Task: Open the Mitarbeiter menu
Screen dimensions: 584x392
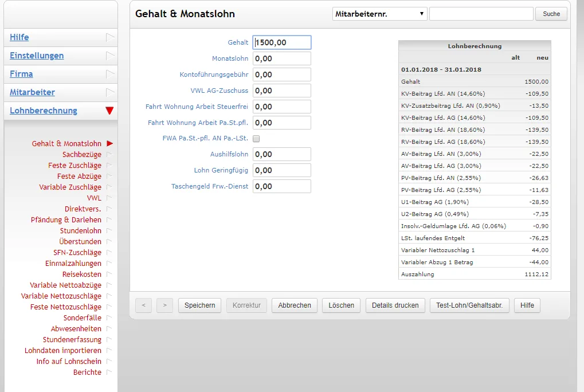Action: [32, 92]
